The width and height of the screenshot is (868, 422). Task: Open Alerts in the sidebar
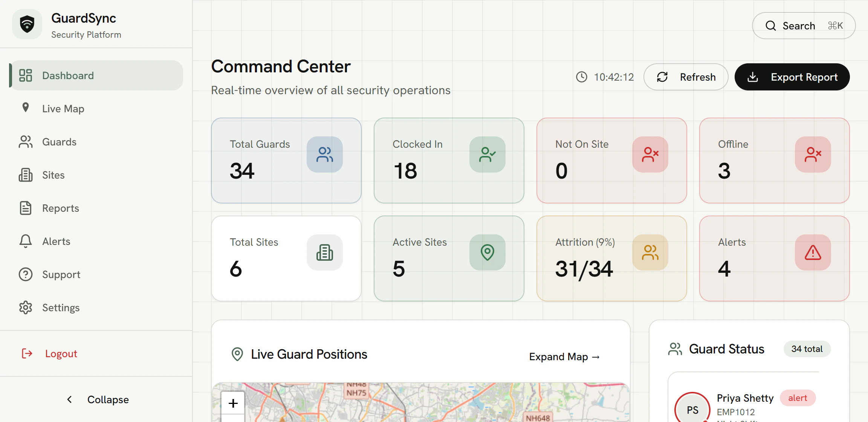[96, 241]
